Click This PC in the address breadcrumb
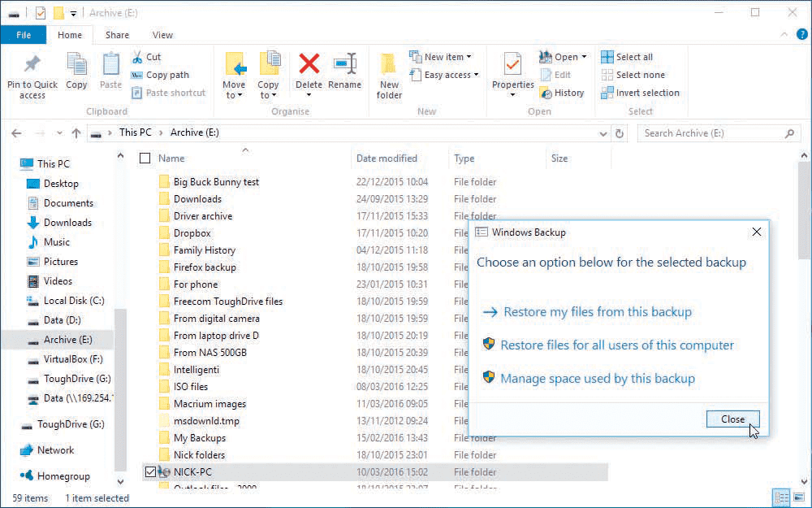This screenshot has width=812, height=508. click(x=135, y=132)
